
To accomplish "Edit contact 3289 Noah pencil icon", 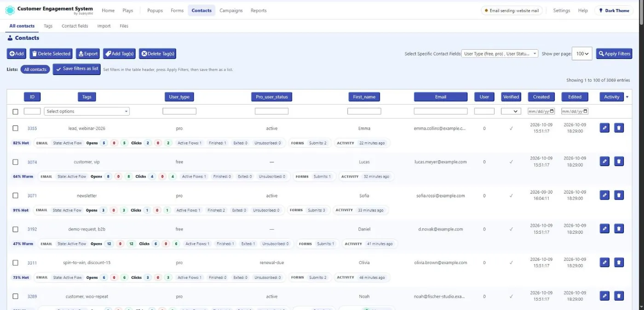I will (x=604, y=296).
